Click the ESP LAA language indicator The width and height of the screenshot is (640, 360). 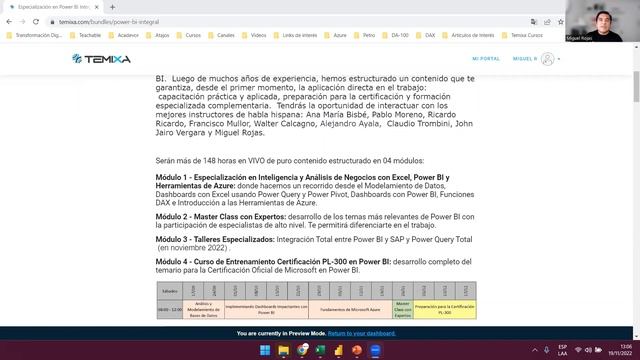coord(562,350)
